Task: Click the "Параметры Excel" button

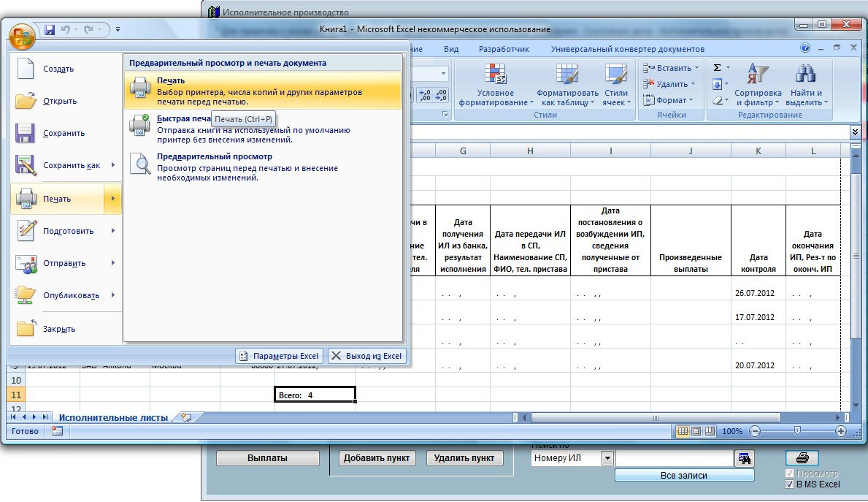Action: point(280,356)
